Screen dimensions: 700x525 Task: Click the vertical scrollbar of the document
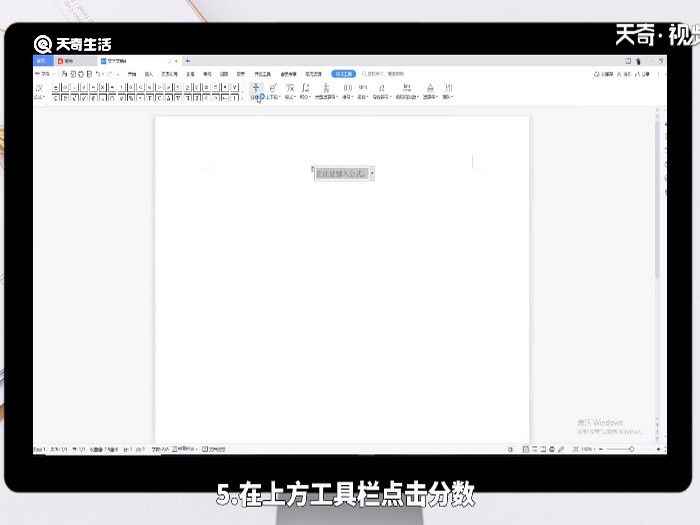coord(657,200)
